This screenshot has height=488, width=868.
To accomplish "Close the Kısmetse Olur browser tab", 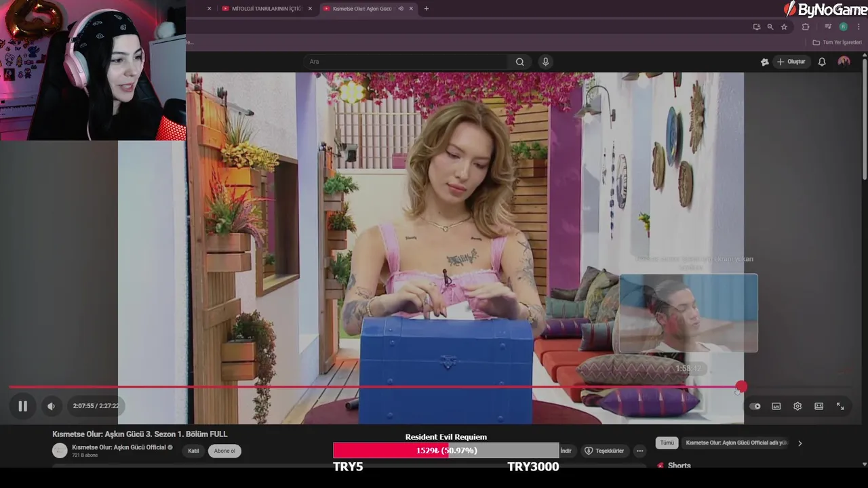I will click(411, 9).
